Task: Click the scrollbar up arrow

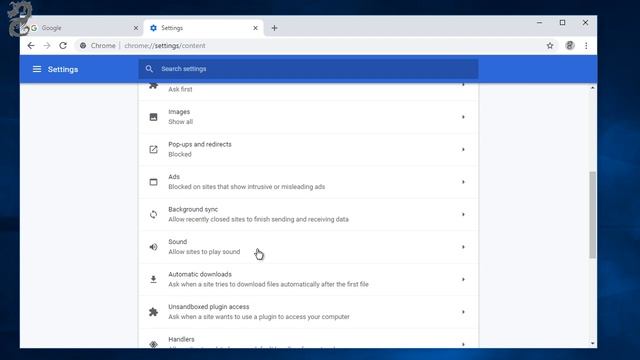Action: (592, 88)
